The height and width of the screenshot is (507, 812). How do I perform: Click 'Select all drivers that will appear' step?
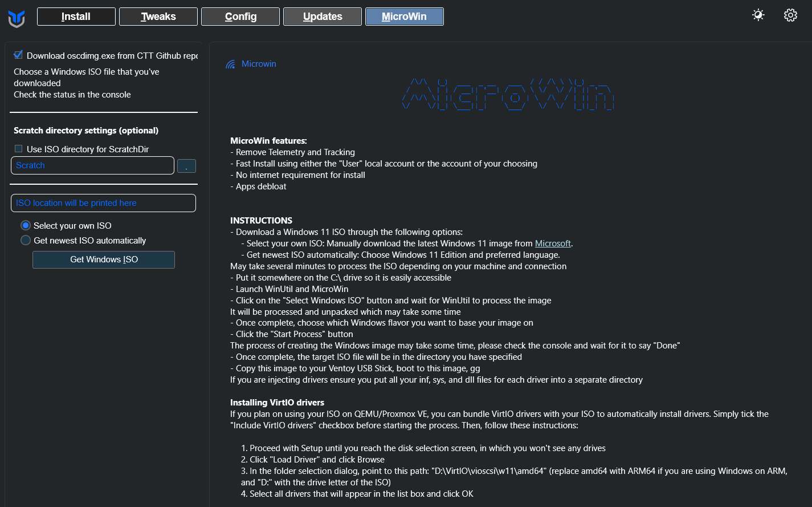tap(357, 494)
